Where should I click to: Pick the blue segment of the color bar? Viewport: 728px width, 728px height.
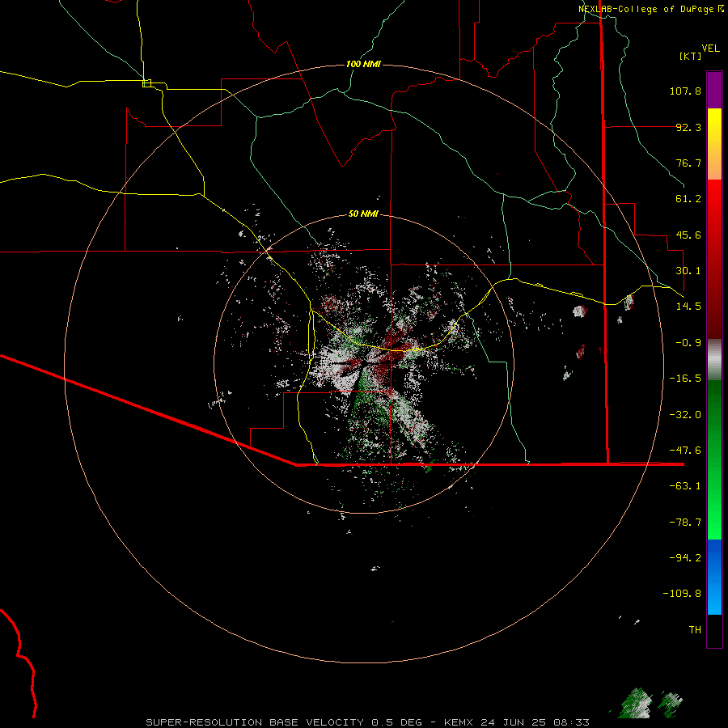pos(714,577)
